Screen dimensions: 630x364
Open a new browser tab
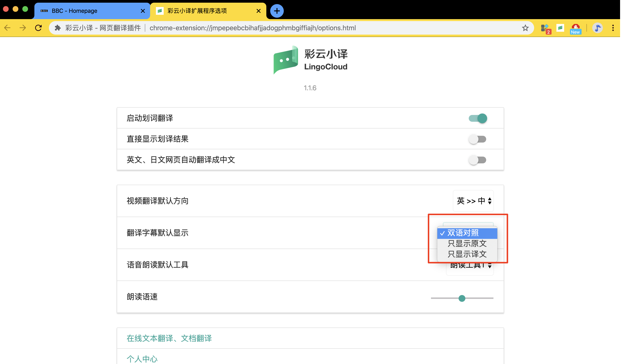click(x=277, y=11)
